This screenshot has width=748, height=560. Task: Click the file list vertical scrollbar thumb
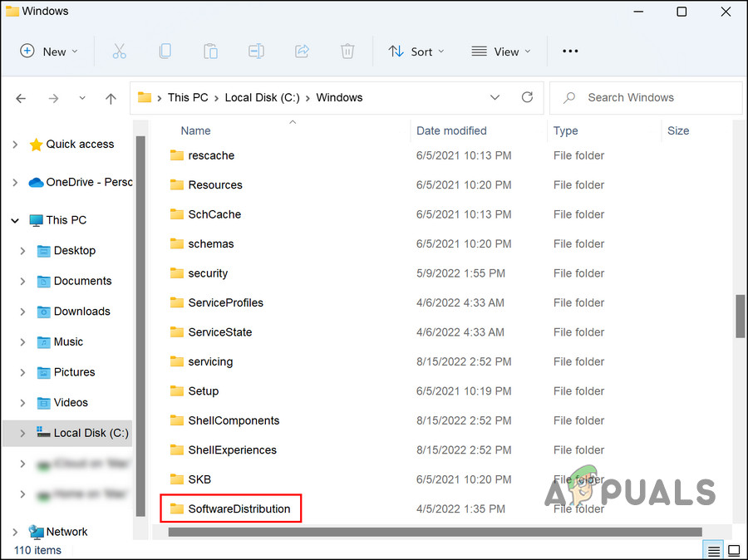point(740,316)
